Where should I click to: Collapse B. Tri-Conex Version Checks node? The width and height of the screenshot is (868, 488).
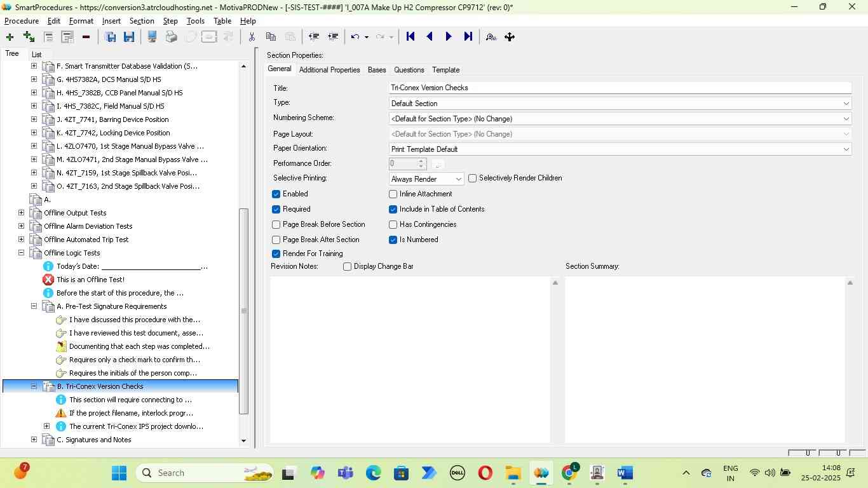[x=34, y=386]
